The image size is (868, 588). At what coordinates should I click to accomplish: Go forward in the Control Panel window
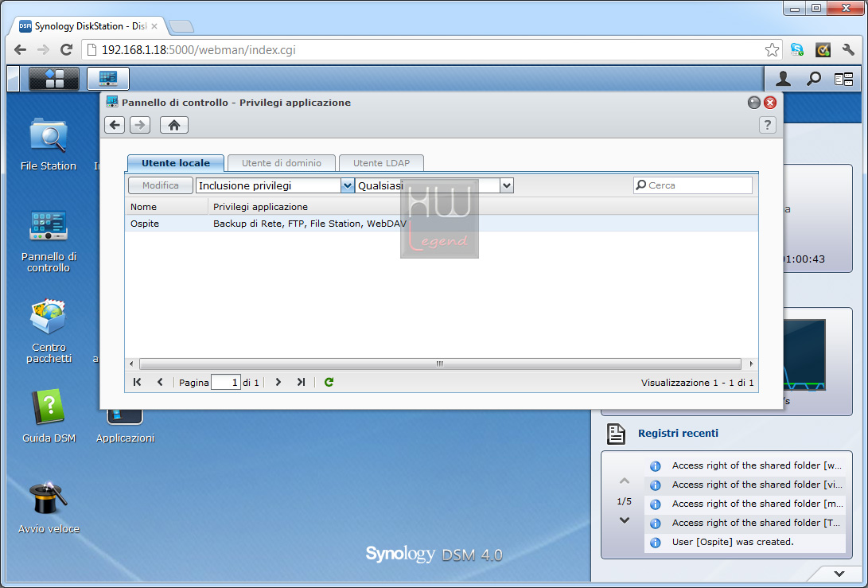pos(140,125)
